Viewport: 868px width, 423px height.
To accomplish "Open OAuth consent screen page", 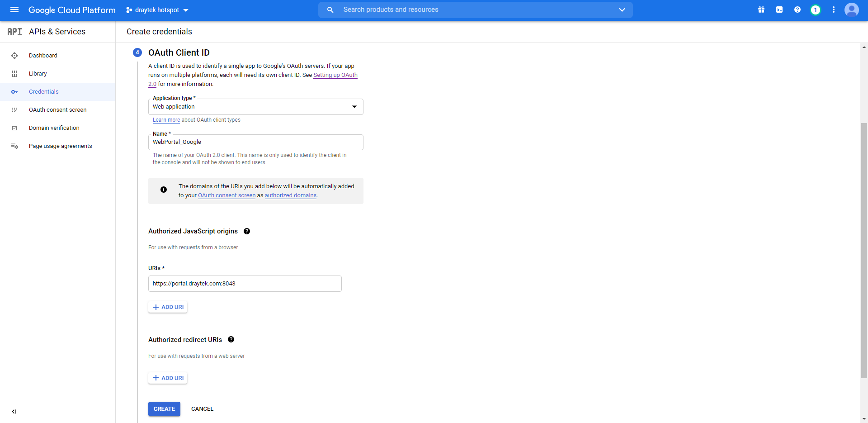I will click(x=57, y=110).
